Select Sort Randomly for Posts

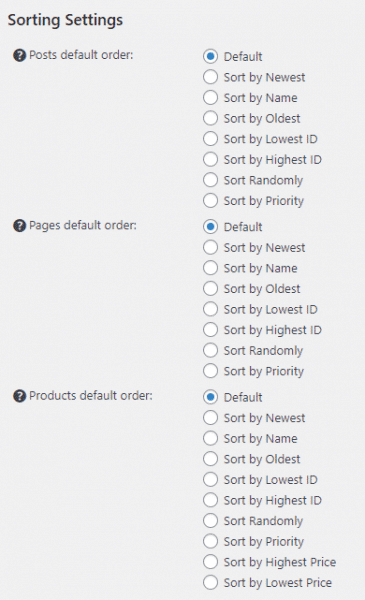point(210,180)
